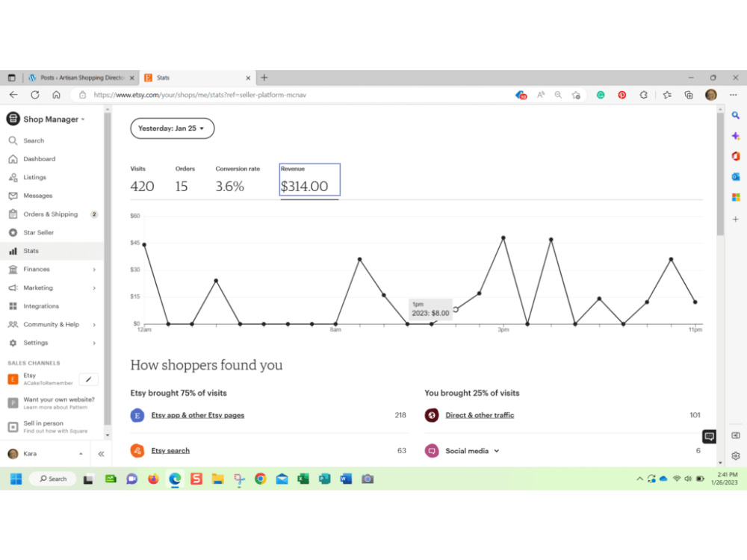Close the Stats browser tab
747x560 pixels.
pos(248,78)
